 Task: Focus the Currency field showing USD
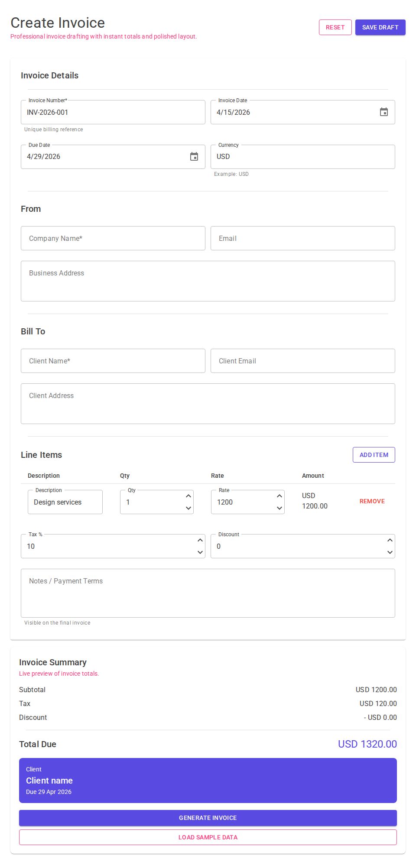click(303, 156)
